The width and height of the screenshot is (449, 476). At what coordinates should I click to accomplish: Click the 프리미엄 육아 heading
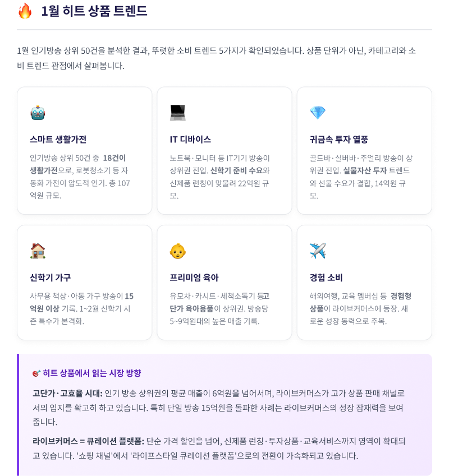[194, 278]
